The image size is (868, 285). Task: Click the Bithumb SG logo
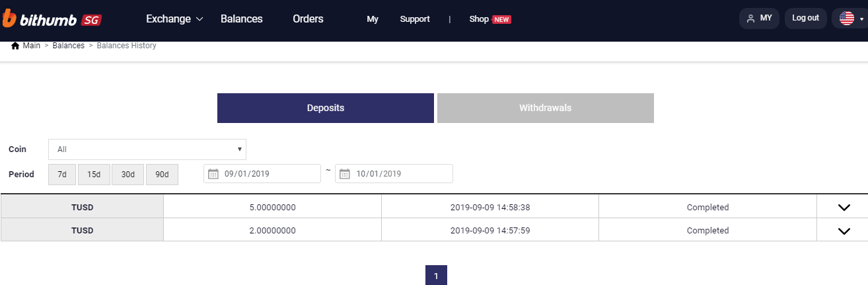52,19
